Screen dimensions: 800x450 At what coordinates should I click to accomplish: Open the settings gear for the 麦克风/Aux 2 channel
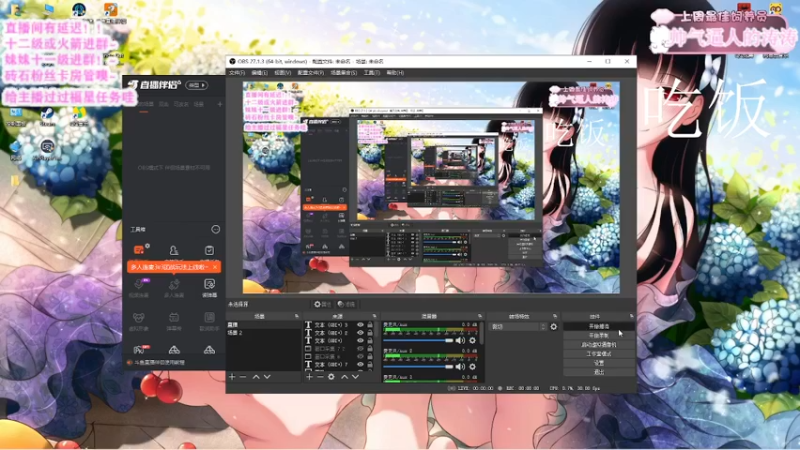pyautogui.click(x=472, y=366)
